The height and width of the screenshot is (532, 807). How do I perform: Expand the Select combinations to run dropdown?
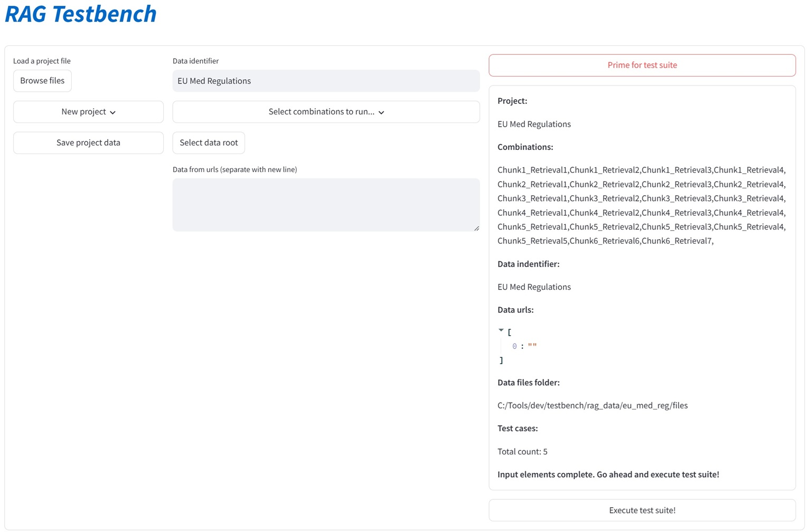(326, 112)
